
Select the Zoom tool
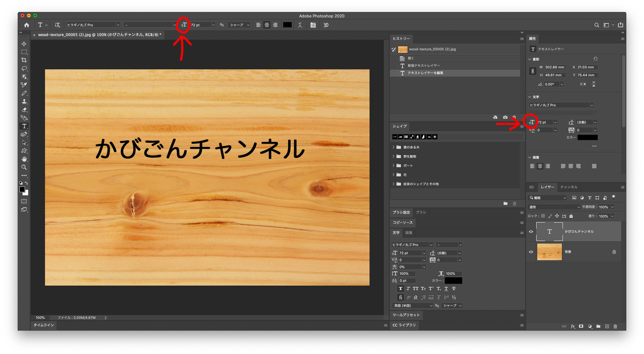tap(24, 167)
